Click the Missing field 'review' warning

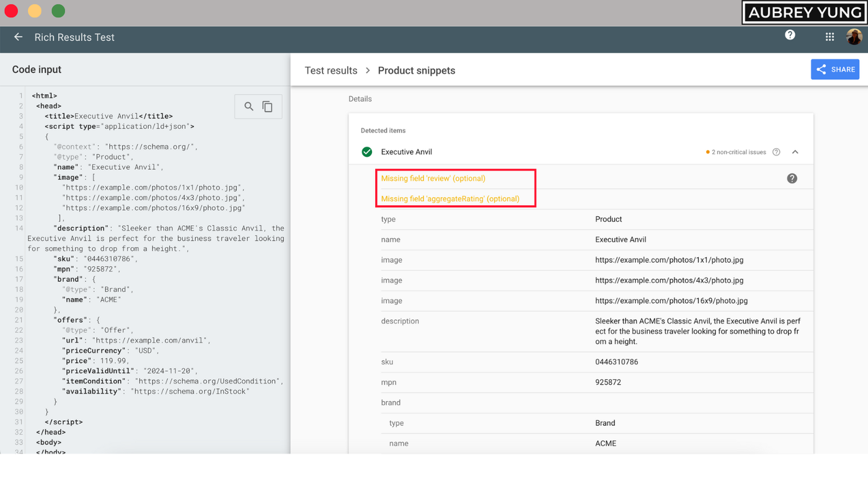(x=433, y=178)
